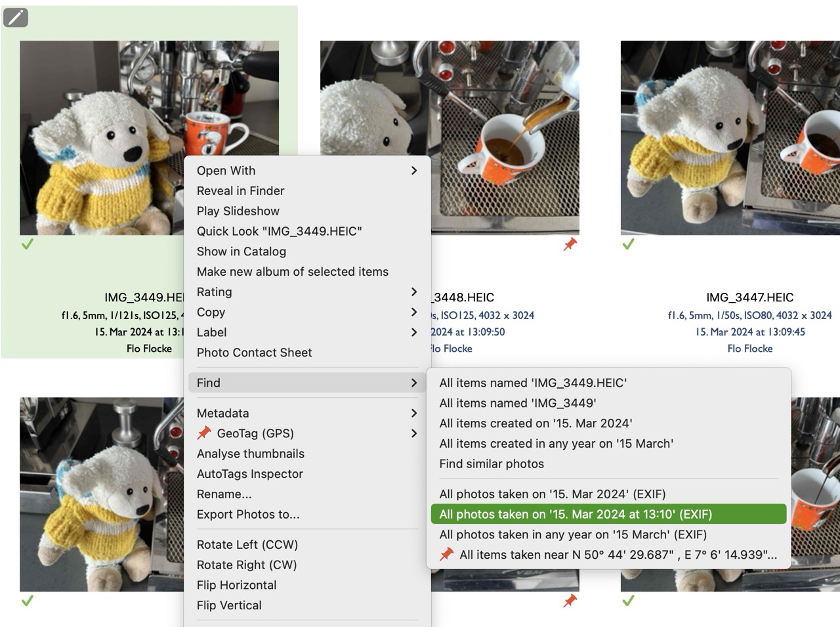Toggle the checkmark under the bottom-left photo
This screenshot has width=840, height=627.
28,599
